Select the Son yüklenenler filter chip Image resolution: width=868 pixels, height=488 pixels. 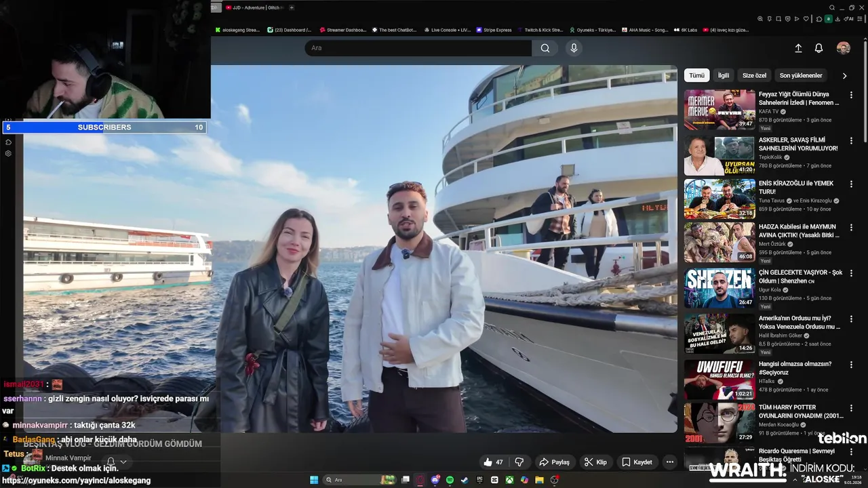pyautogui.click(x=801, y=75)
